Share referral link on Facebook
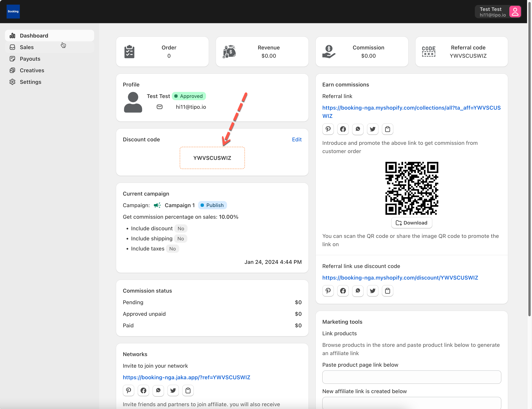Viewport: 532px width, 409px height. coord(343,129)
